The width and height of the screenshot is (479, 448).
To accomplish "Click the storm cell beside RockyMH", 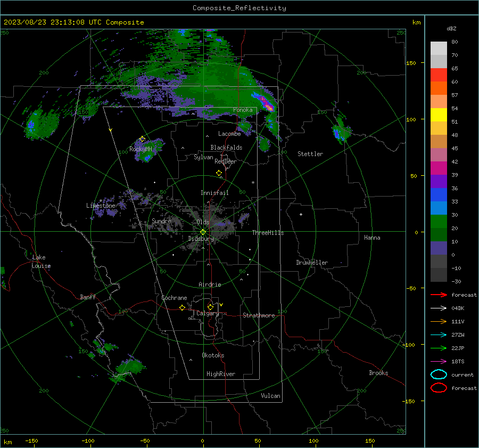I will click(x=148, y=150).
